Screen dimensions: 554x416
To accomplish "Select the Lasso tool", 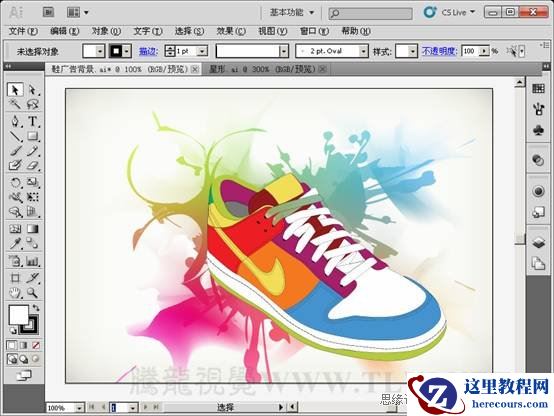I will [33, 104].
